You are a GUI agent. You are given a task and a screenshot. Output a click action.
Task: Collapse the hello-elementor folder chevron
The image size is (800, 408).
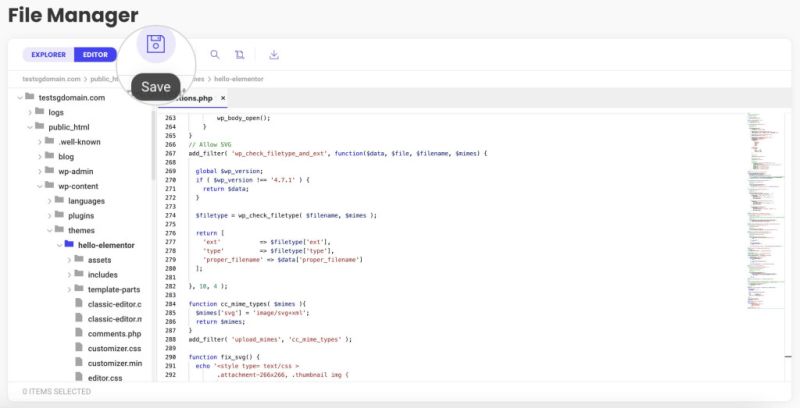[60, 245]
